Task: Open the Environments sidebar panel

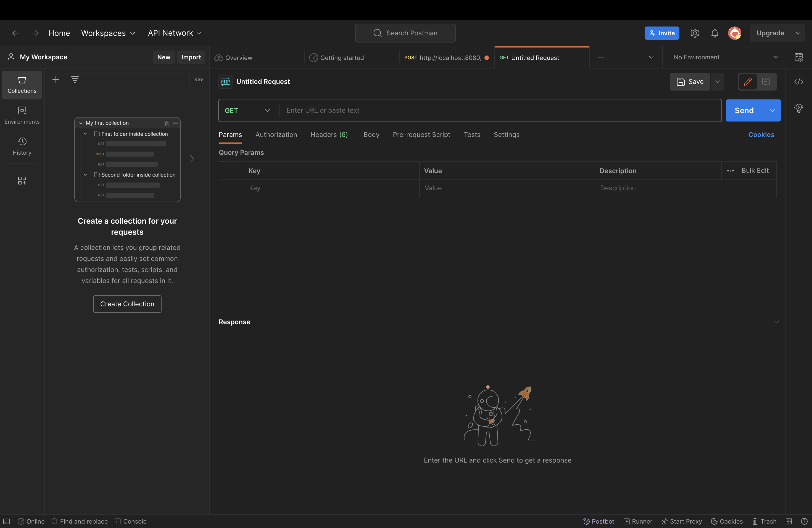Action: (22, 116)
